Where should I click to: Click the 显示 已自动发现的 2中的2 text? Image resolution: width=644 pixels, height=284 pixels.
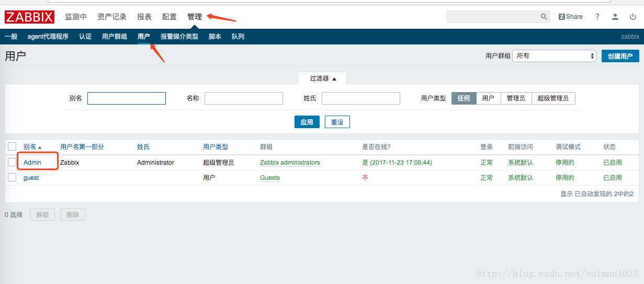pyautogui.click(x=597, y=194)
